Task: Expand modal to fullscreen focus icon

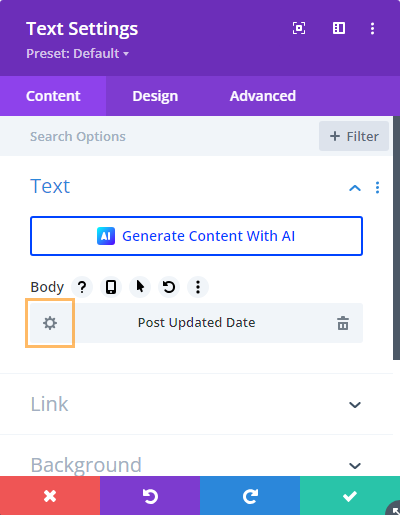Action: tap(299, 28)
